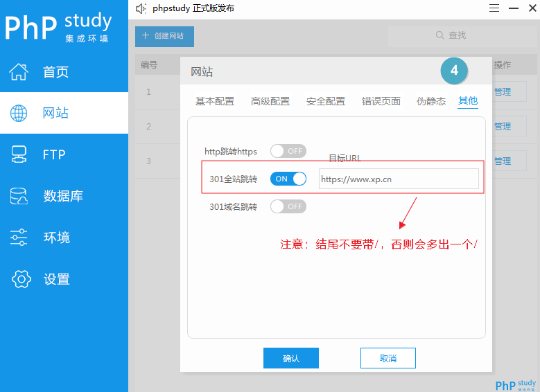Cancel with the 取消 button
Viewport: 540px width, 392px height.
coord(388,358)
